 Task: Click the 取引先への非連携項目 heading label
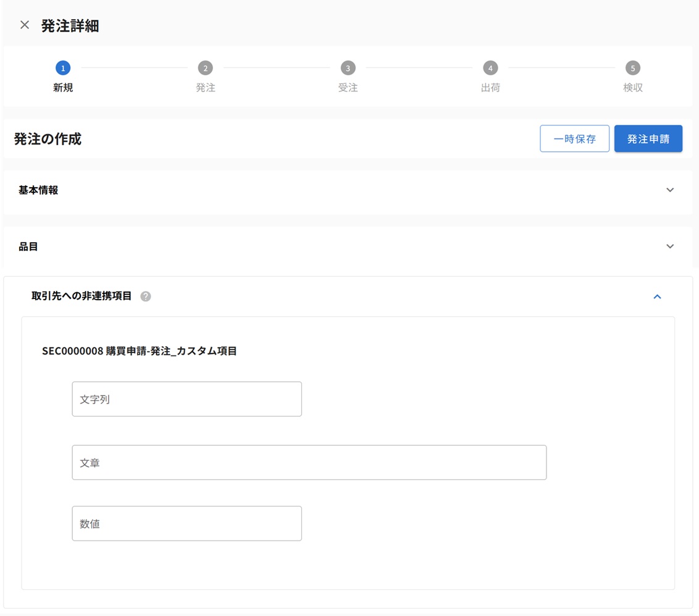(x=82, y=296)
